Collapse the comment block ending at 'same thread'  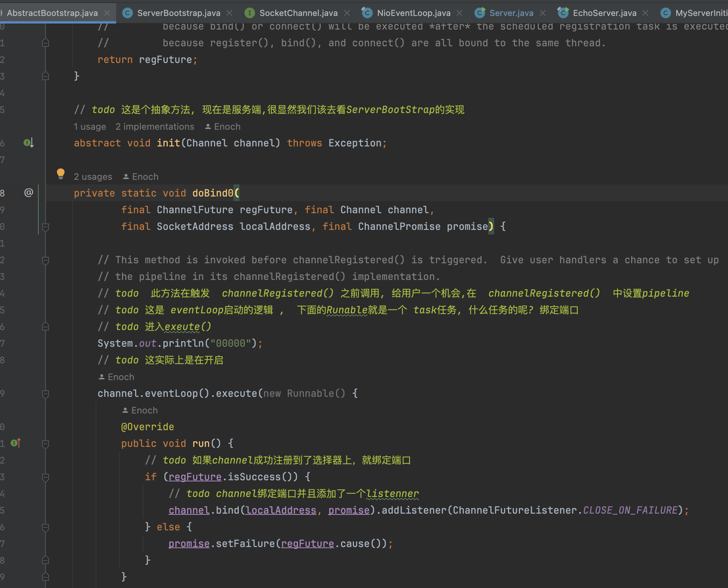coord(46,43)
